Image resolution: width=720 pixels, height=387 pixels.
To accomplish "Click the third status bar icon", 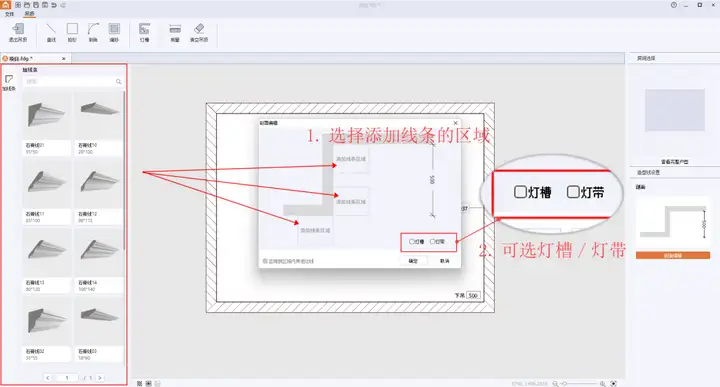I will pos(158,383).
